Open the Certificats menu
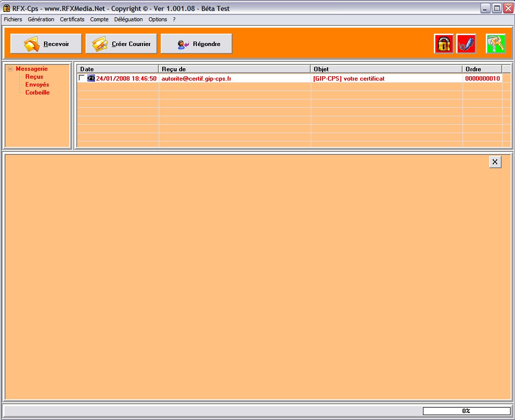 72,19
